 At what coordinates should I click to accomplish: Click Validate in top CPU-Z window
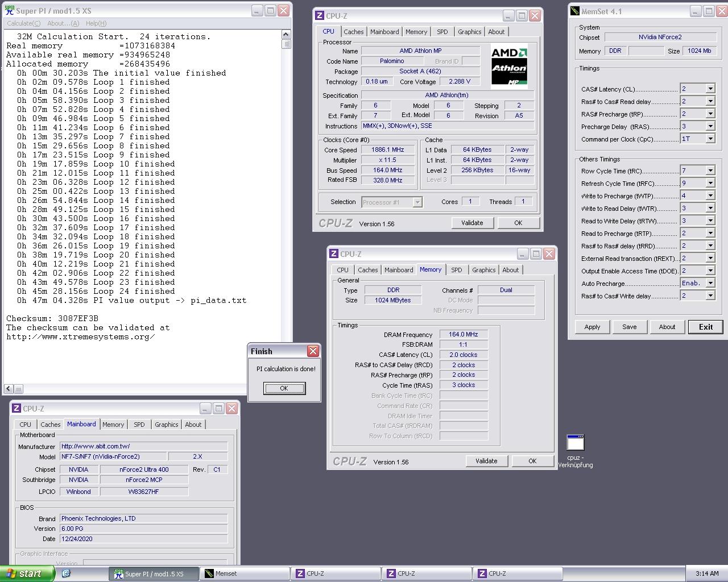tap(472, 223)
